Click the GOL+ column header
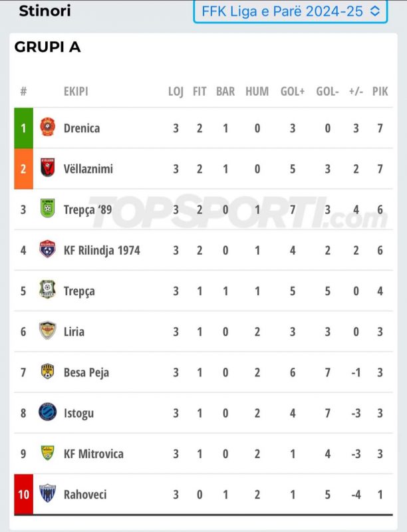Image resolution: width=407 pixels, height=532 pixels. [293, 91]
